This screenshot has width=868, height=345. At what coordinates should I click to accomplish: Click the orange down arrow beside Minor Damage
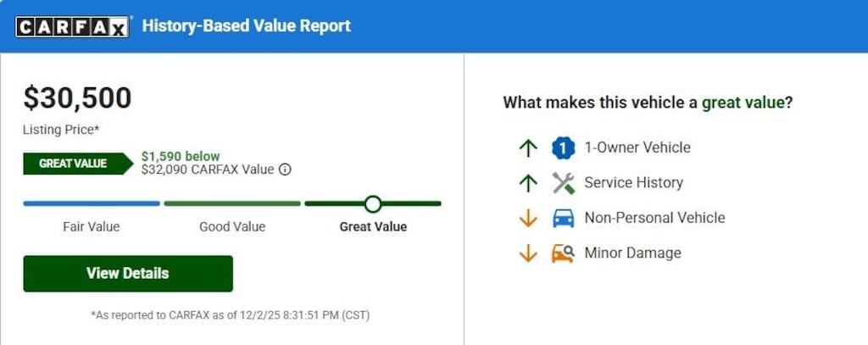tap(528, 253)
